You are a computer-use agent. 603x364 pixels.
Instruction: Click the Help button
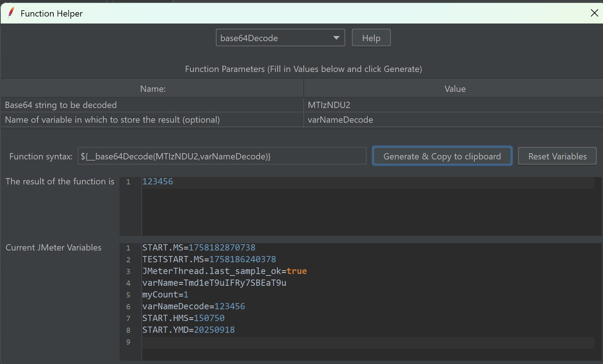click(x=371, y=38)
